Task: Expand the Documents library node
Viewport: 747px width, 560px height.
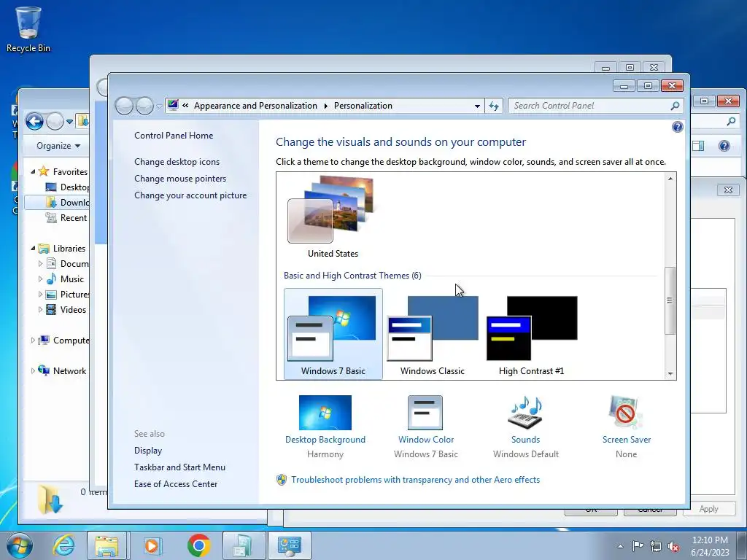Action: 40,263
